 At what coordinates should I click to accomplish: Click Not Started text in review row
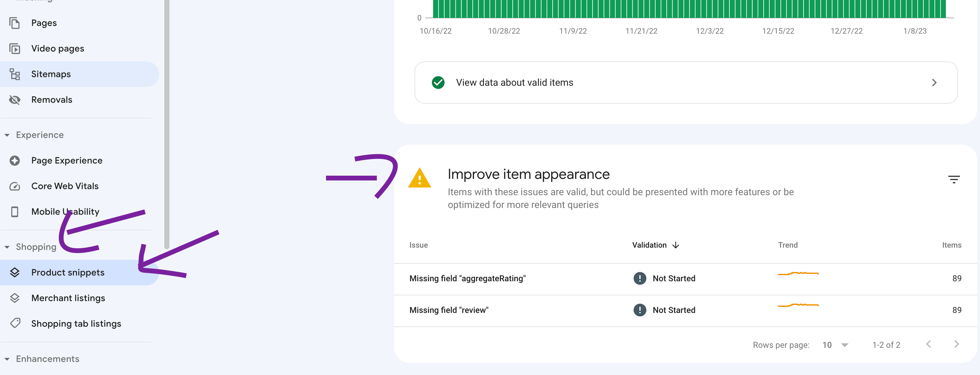click(674, 310)
